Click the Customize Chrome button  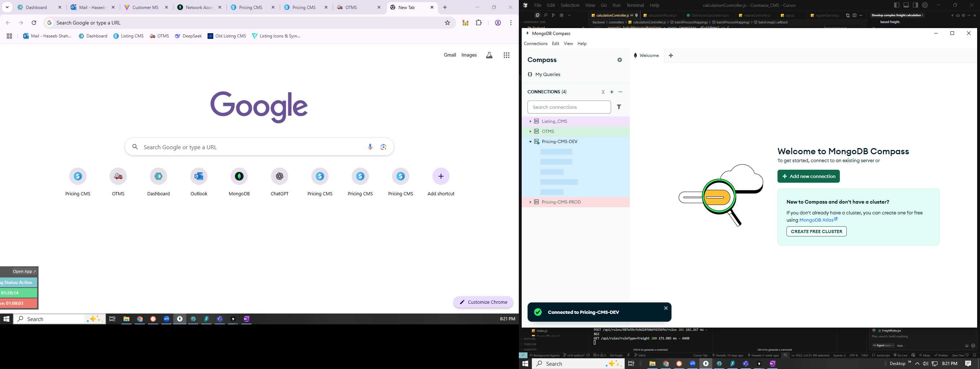483,302
